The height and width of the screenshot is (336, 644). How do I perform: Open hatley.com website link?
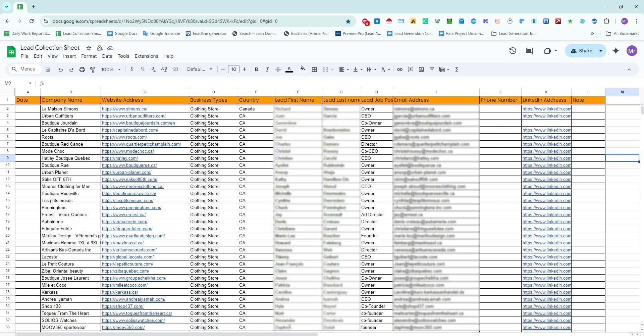click(x=120, y=158)
